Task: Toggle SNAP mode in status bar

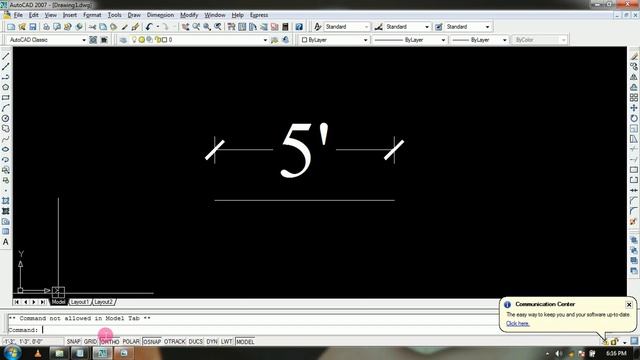Action: (73, 342)
